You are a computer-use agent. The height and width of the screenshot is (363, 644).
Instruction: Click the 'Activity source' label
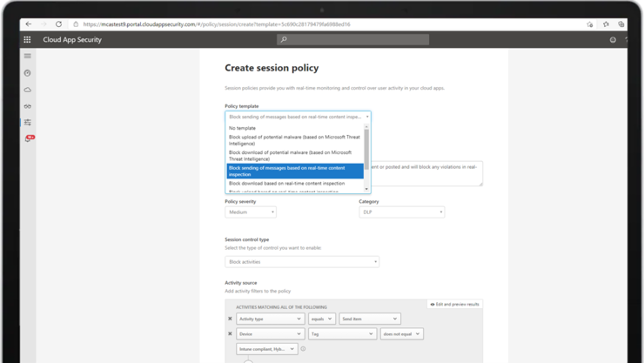pos(241,283)
